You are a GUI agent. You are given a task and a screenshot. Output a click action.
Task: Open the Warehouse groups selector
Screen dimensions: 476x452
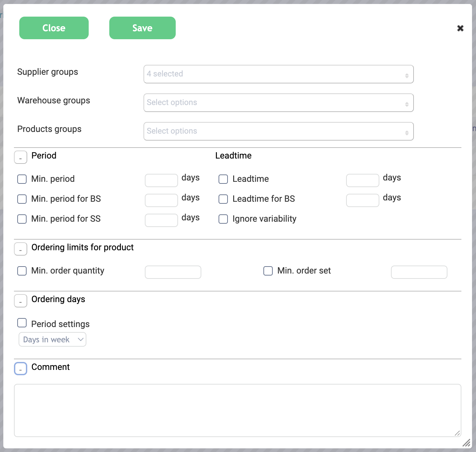tap(278, 103)
